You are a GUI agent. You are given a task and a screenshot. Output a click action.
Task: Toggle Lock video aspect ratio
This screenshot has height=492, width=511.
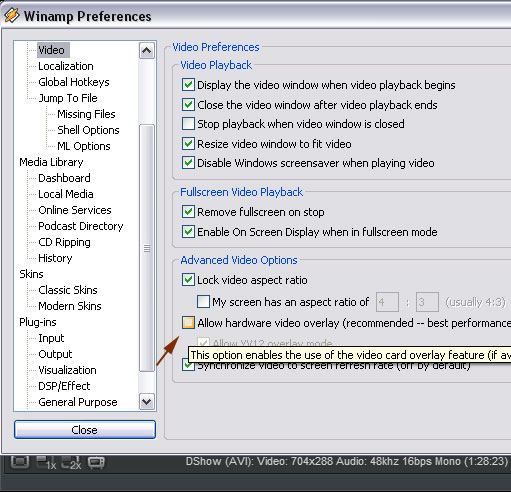pyautogui.click(x=188, y=280)
